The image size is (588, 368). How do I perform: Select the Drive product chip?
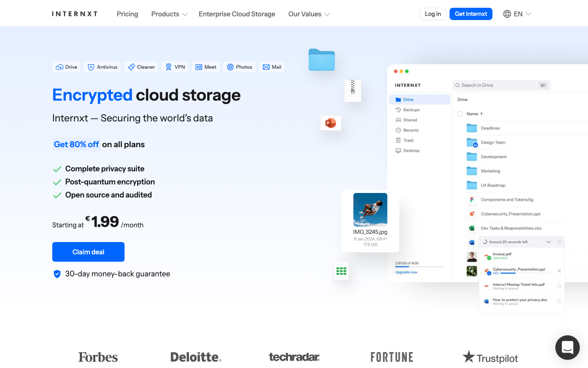click(66, 67)
